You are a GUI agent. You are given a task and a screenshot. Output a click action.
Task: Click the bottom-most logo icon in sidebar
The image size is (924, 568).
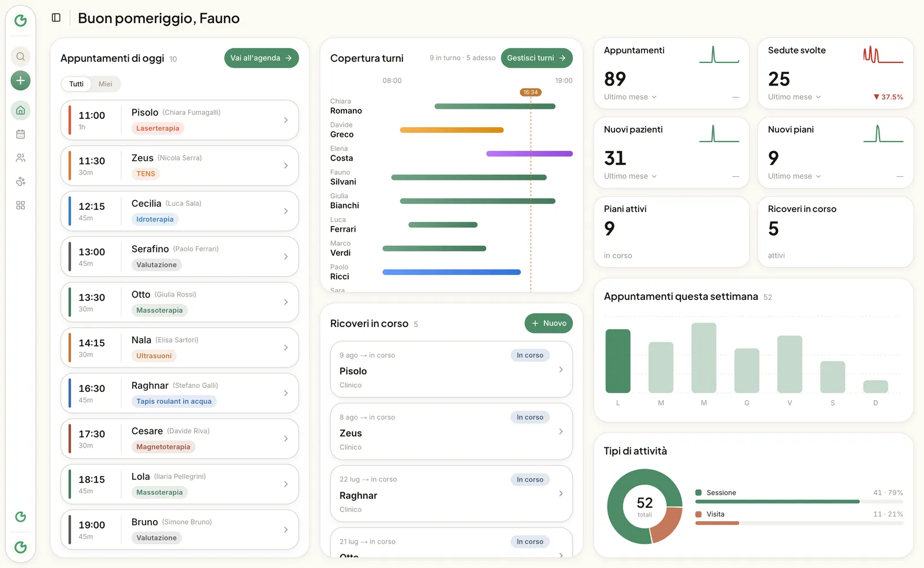(x=20, y=547)
